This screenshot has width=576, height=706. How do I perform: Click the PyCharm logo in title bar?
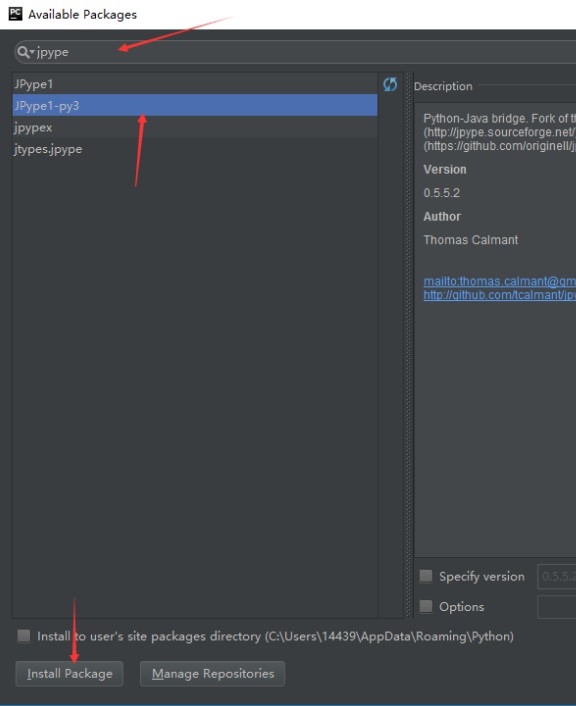point(15,14)
